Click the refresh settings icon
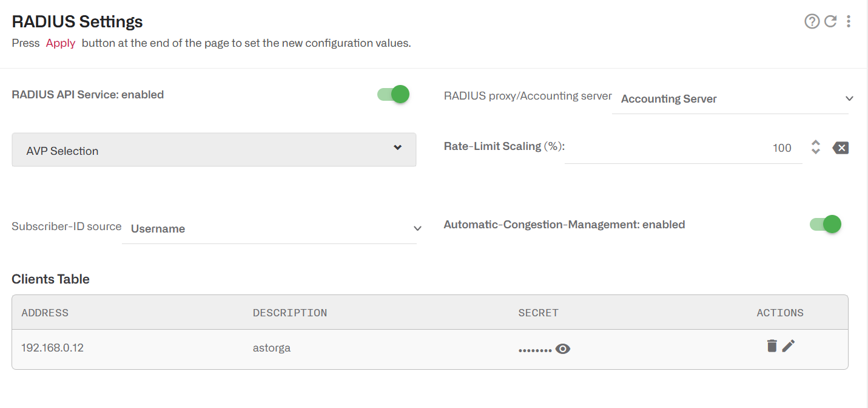868x408 pixels. click(x=830, y=21)
